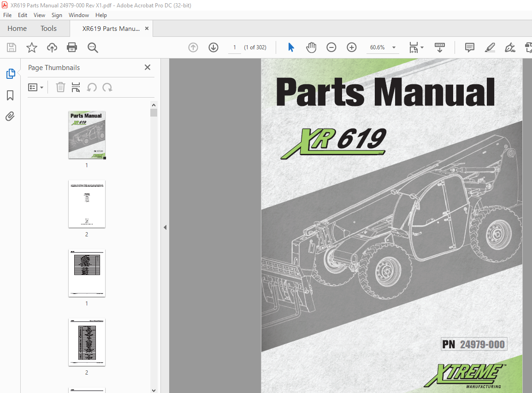Image resolution: width=532 pixels, height=393 pixels.
Task: Click the cloud upload icon
Action: coord(52,47)
